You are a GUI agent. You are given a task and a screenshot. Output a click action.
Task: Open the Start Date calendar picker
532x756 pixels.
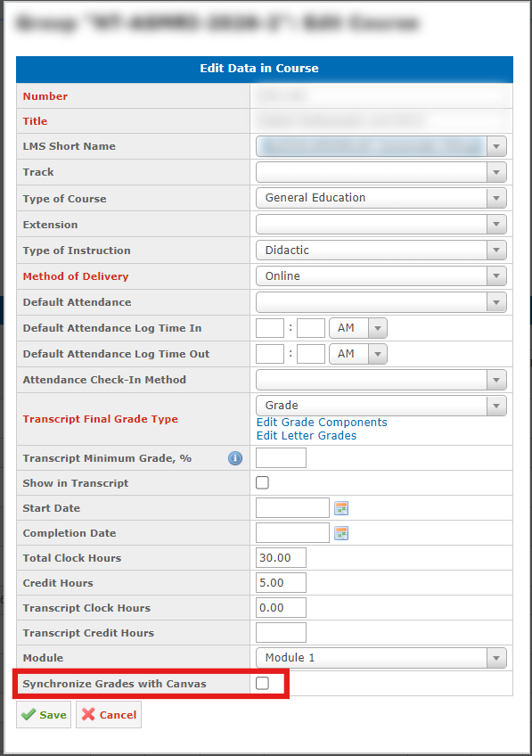[x=341, y=508]
